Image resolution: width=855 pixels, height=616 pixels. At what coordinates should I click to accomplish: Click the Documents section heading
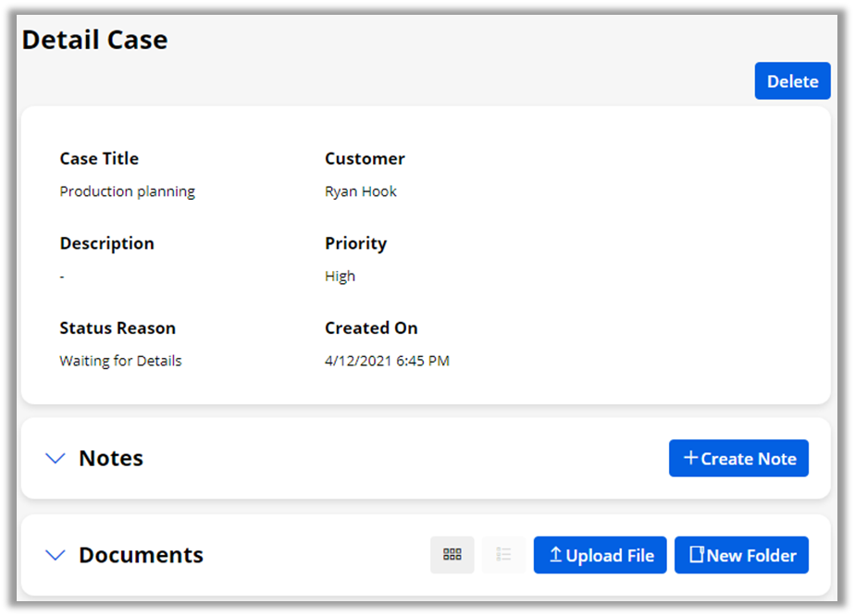pyautogui.click(x=141, y=555)
